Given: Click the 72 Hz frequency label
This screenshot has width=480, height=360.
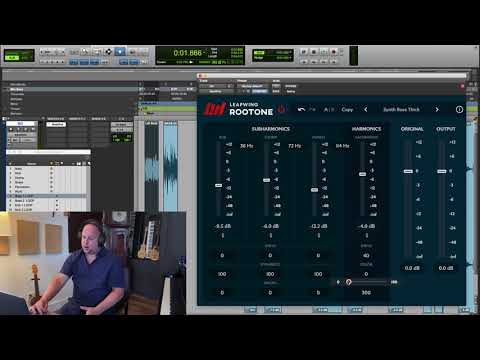Looking at the screenshot, I should click(x=294, y=146).
